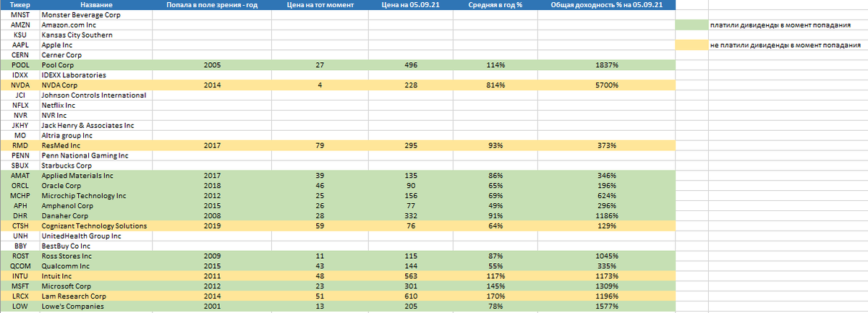Select the AMZN ticker cell
The image size is (868, 313).
[20, 25]
